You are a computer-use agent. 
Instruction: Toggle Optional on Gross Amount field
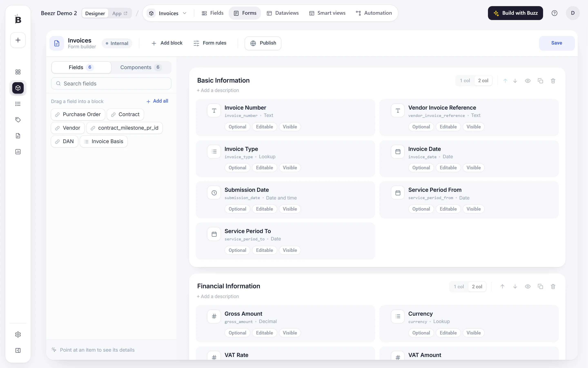pyautogui.click(x=237, y=333)
